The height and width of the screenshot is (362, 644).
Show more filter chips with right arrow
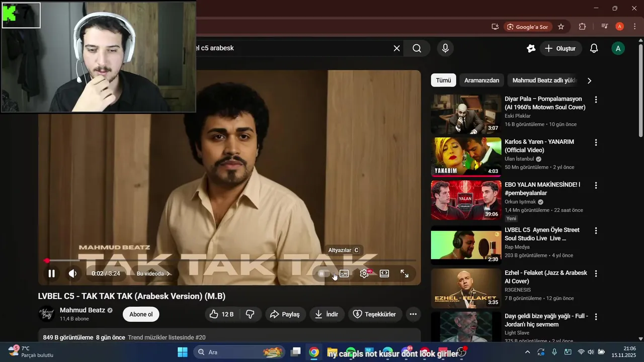pos(589,80)
